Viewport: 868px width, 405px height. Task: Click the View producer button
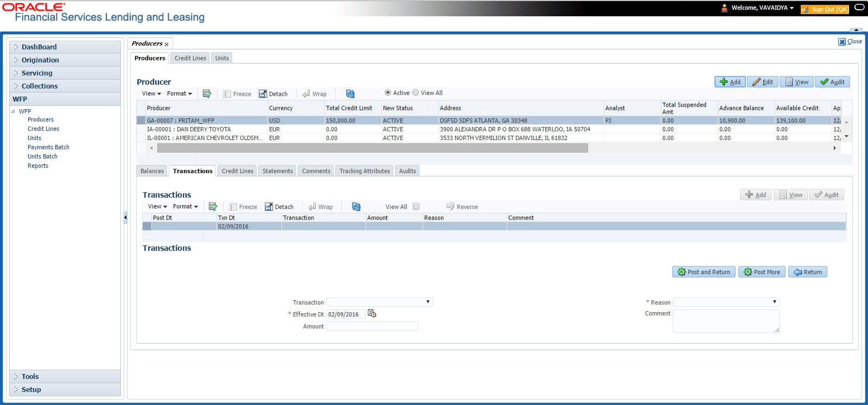[x=796, y=82]
